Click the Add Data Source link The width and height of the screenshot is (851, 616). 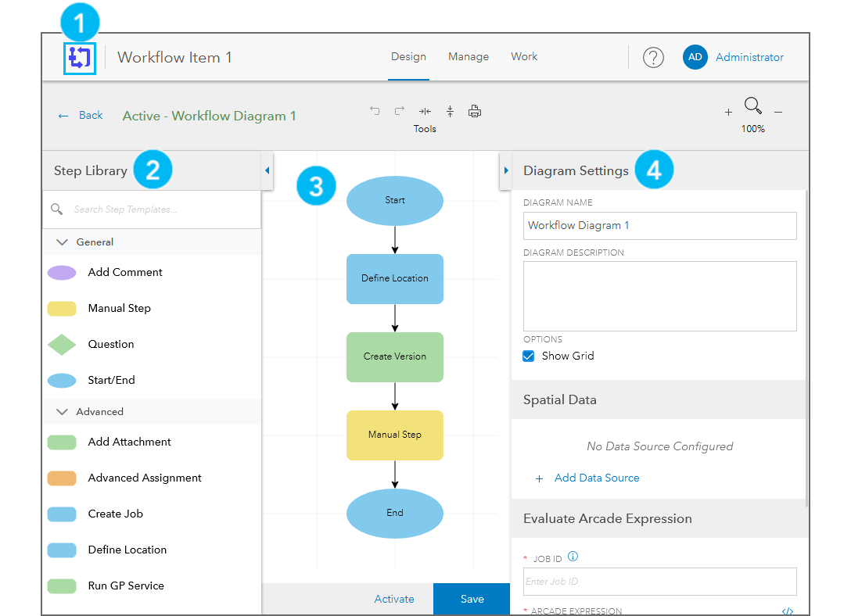point(597,477)
